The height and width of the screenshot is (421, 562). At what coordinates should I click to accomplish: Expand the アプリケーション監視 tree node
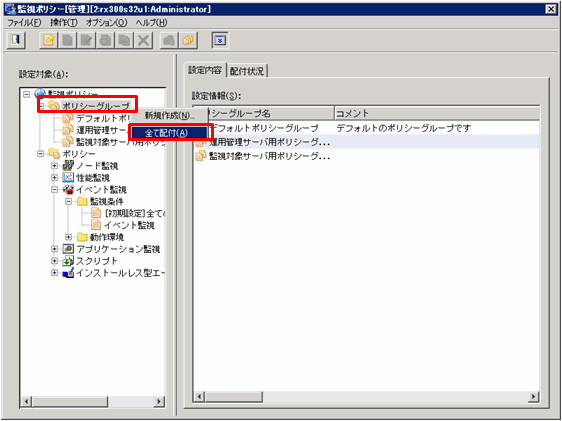point(54,249)
